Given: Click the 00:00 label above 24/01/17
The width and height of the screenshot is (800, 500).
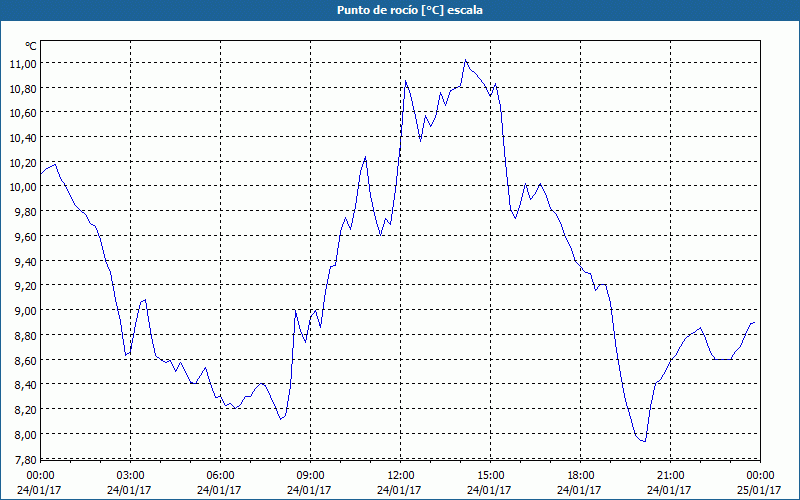Looking at the screenshot, I should pyautogui.click(x=40, y=476).
